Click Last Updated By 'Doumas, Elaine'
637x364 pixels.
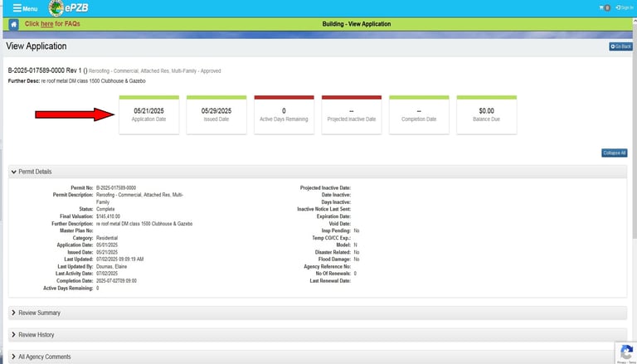tap(111, 266)
